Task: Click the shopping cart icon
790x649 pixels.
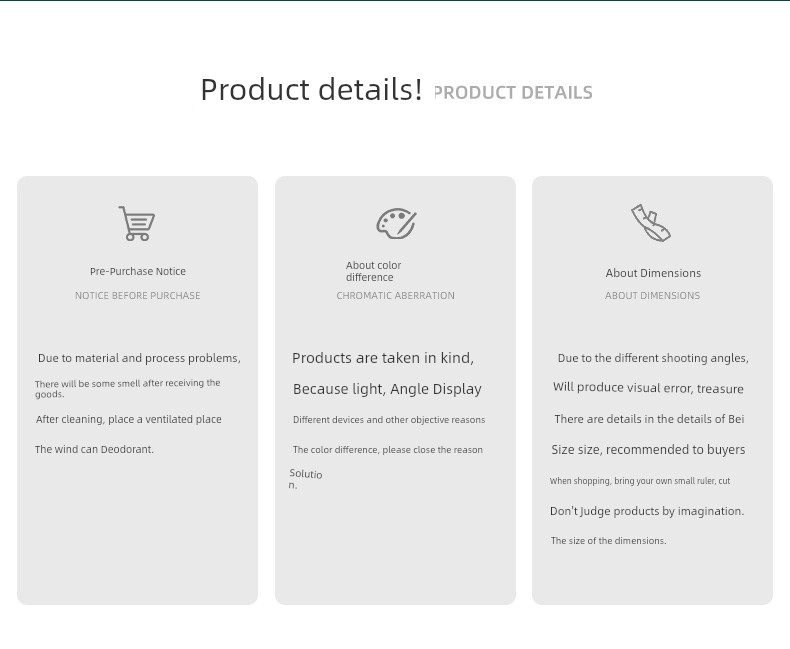Action: 137,224
